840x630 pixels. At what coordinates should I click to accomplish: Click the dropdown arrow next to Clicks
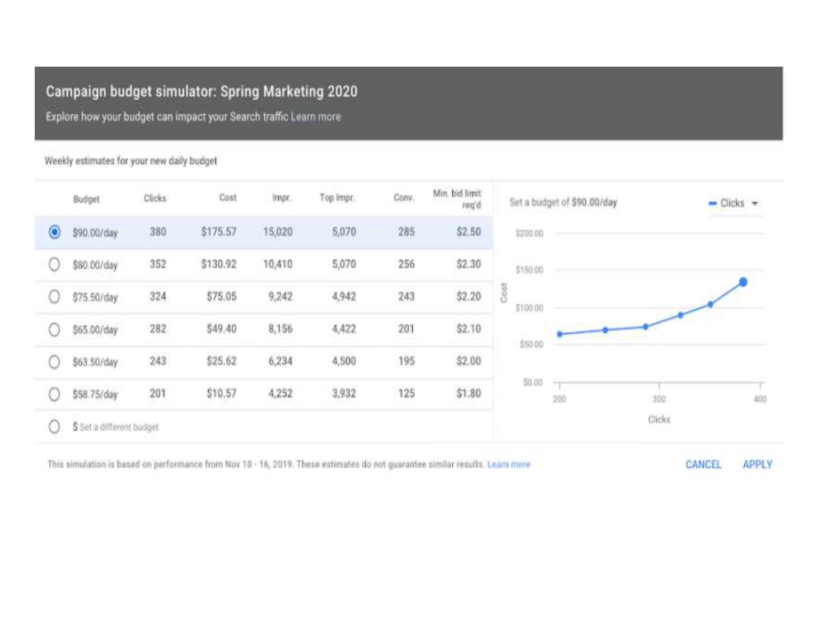click(x=755, y=203)
